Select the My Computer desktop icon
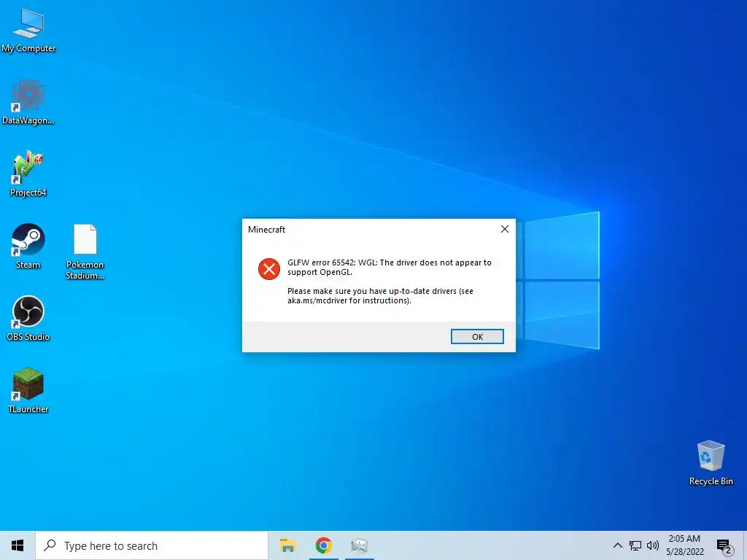 [28, 31]
